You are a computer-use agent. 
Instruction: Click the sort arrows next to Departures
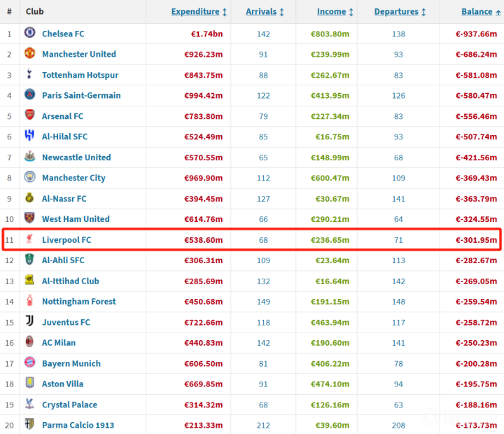click(x=423, y=12)
